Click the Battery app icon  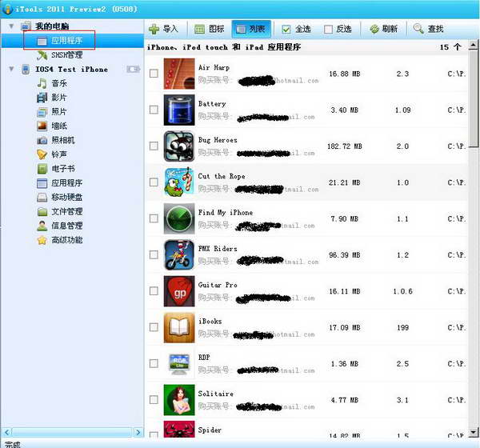click(x=179, y=110)
